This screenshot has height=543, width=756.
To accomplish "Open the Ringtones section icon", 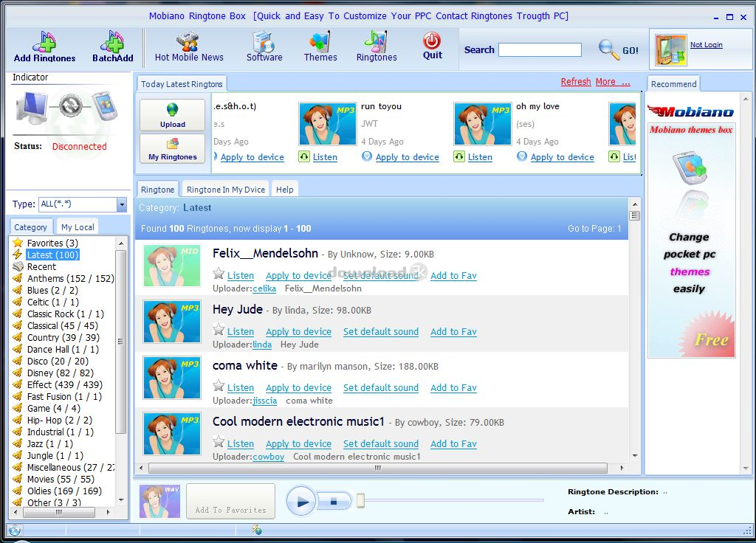I will pos(377,46).
